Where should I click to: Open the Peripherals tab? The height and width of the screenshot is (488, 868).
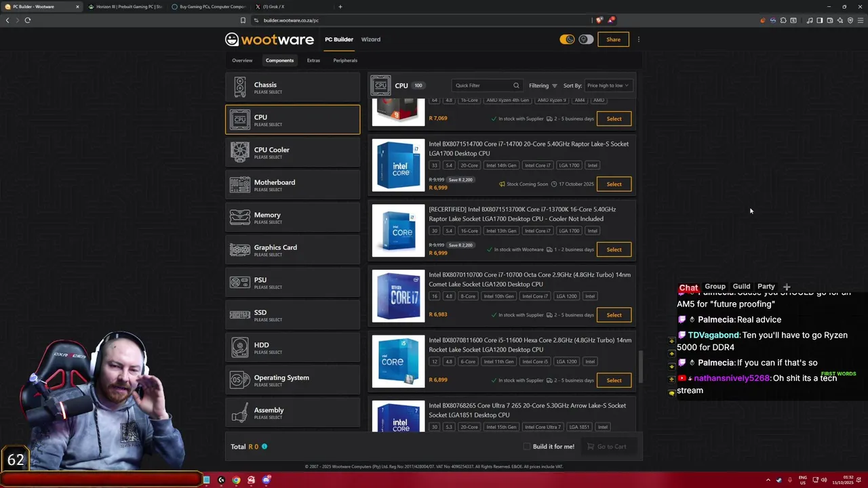[x=345, y=60]
